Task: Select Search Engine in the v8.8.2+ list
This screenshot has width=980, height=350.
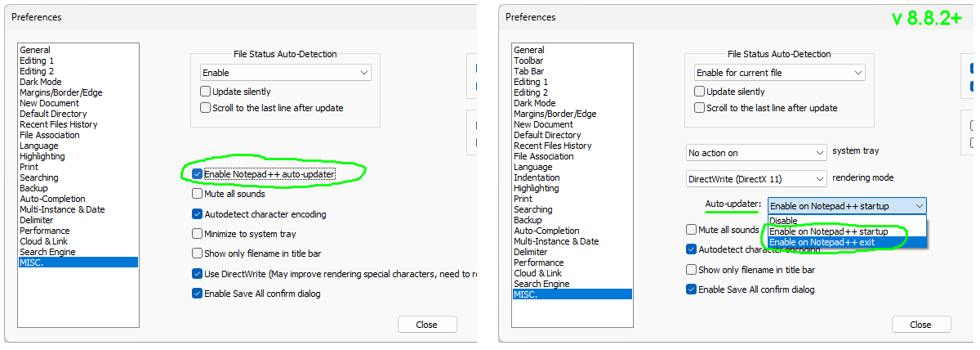Action: (542, 284)
